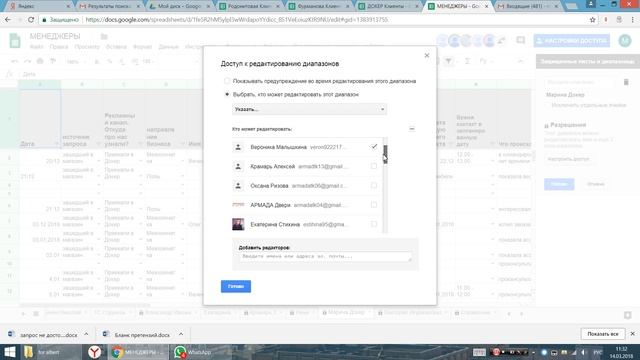Open the comments icon in Sheets header
Image resolution: width=640 pixels, height=360 pixels.
point(520,40)
